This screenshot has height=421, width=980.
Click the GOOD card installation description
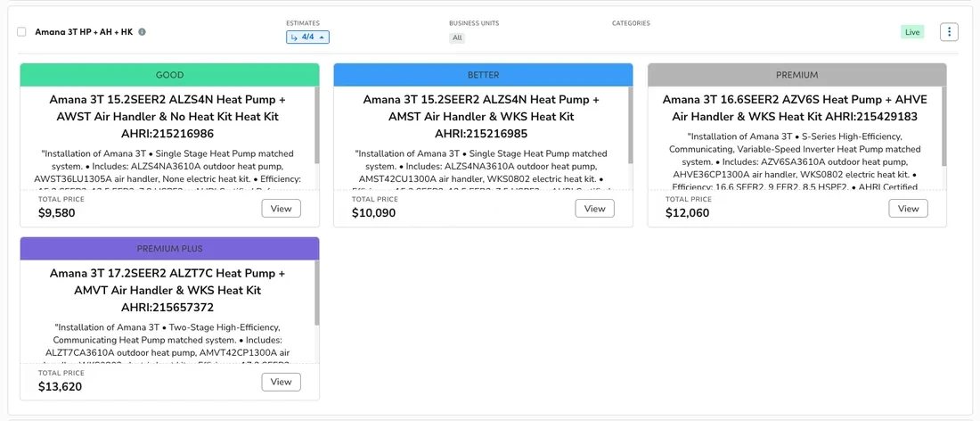[x=168, y=167]
